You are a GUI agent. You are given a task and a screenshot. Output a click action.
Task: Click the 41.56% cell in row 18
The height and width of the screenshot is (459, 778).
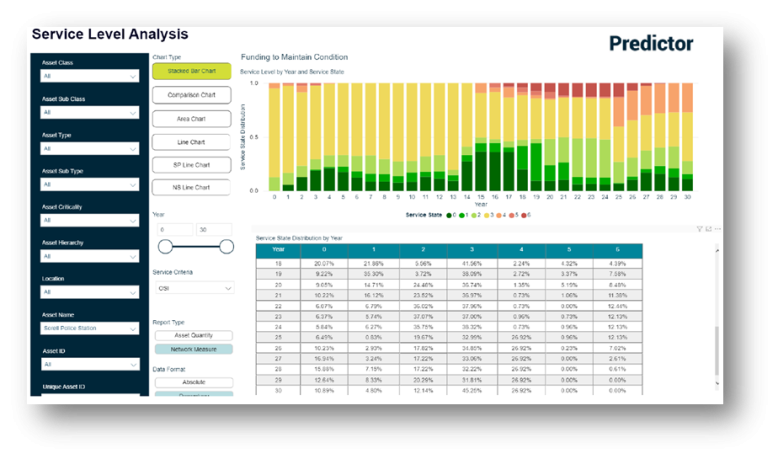[472, 263]
